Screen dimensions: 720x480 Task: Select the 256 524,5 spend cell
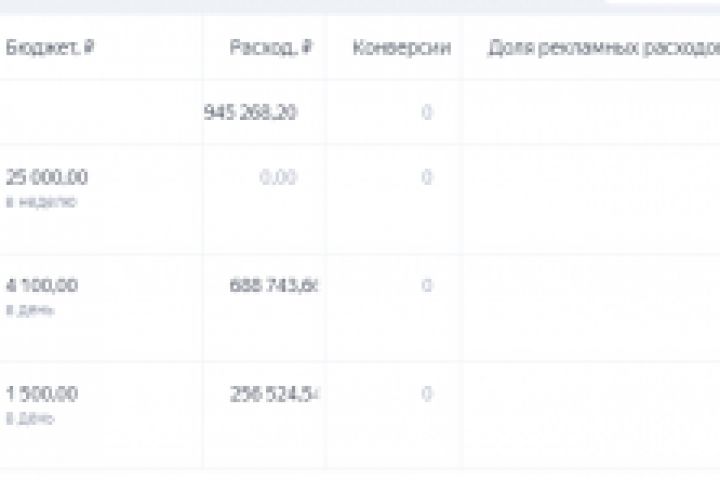point(275,393)
